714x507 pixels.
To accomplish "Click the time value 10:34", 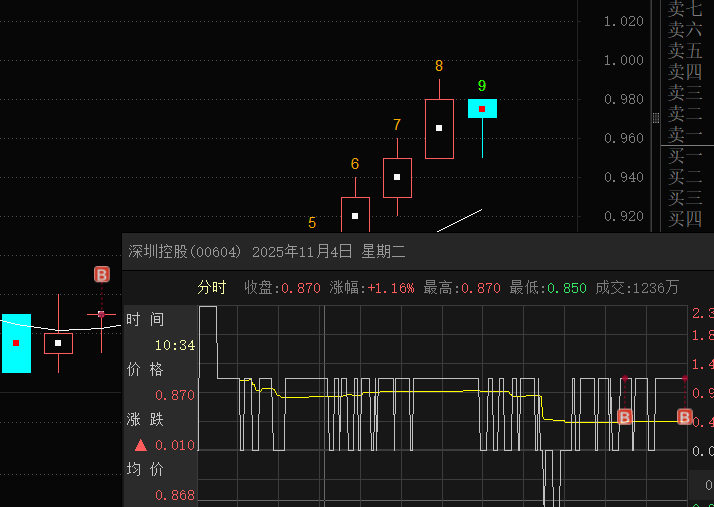I will (175, 345).
